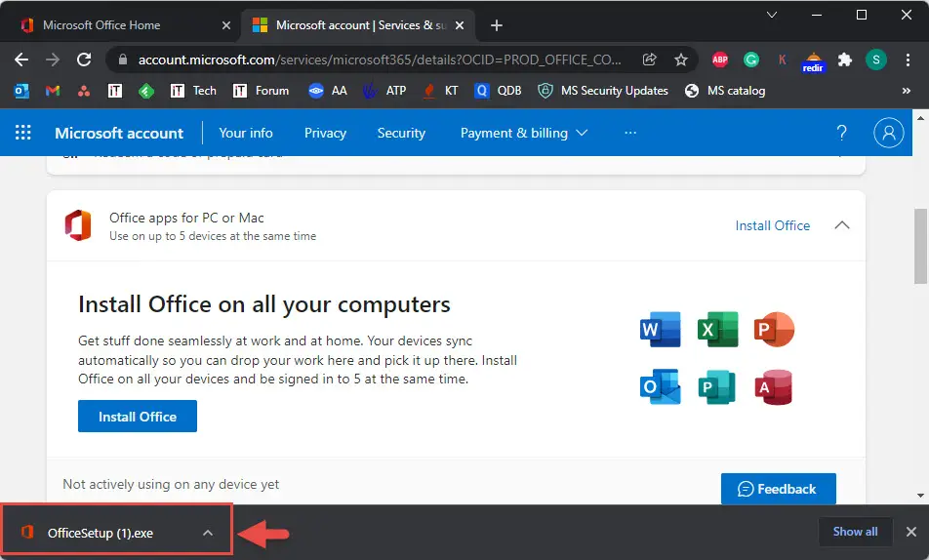This screenshot has height=560, width=929.
Task: Click the browser forward arrow
Action: [x=53, y=60]
